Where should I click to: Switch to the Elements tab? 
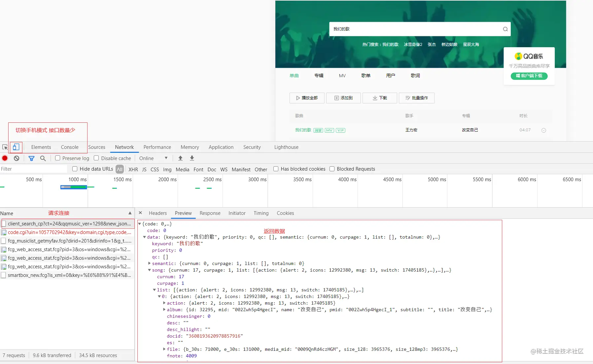pos(41,147)
